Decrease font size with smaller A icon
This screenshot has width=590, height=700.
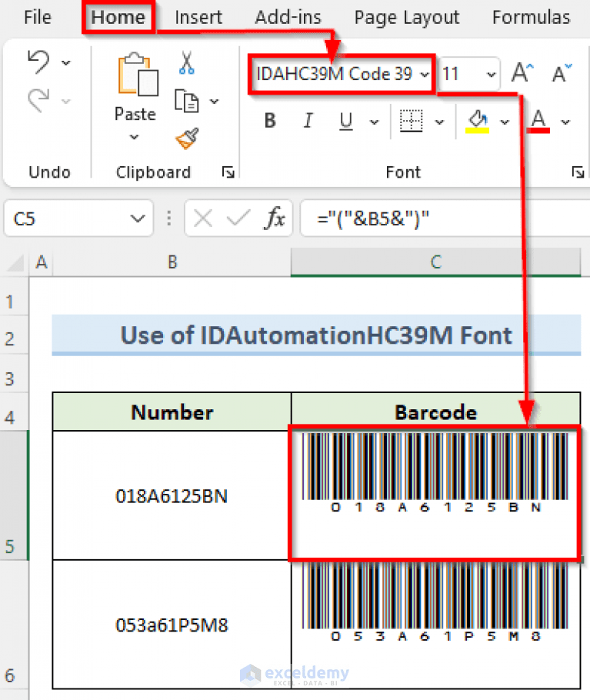click(562, 73)
